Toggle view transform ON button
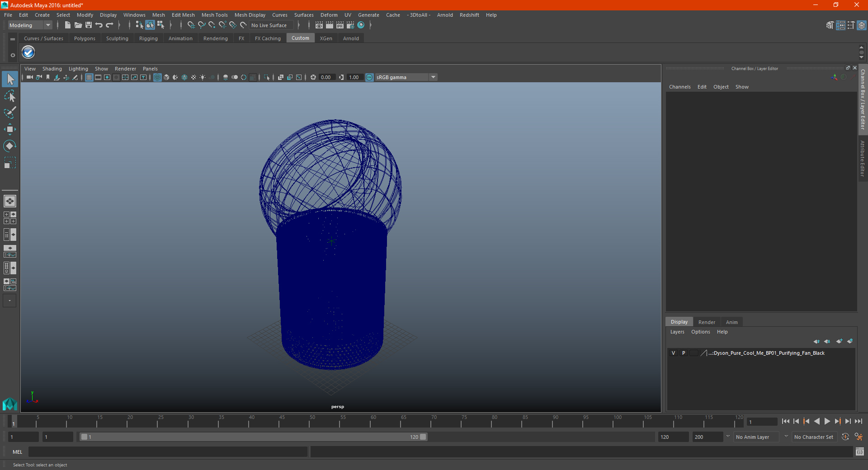This screenshot has width=868, height=470. click(369, 77)
